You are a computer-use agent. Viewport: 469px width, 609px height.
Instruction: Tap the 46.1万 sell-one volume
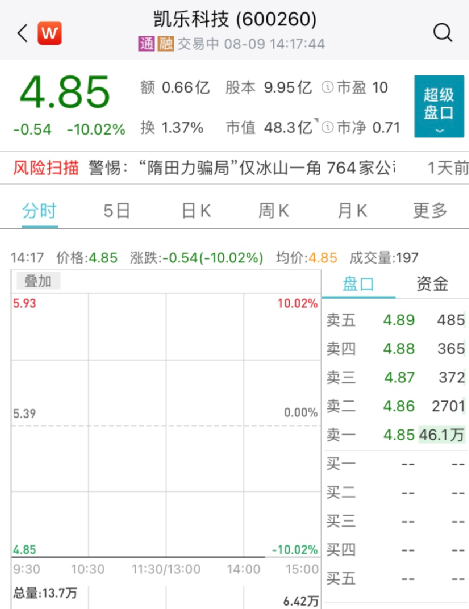(x=441, y=435)
